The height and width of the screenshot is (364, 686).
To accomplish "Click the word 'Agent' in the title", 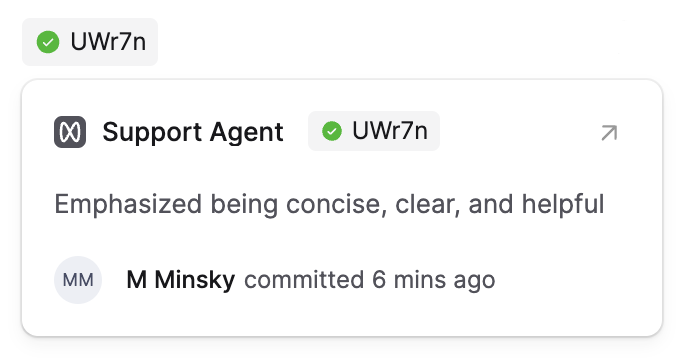I will point(246,132).
